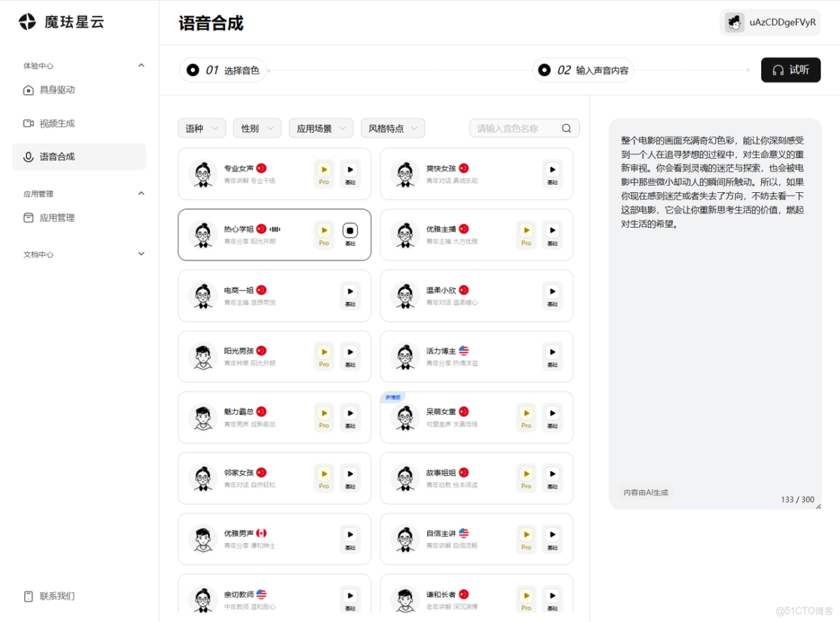Stop the playing 热心学姐 voice sample

350,228
